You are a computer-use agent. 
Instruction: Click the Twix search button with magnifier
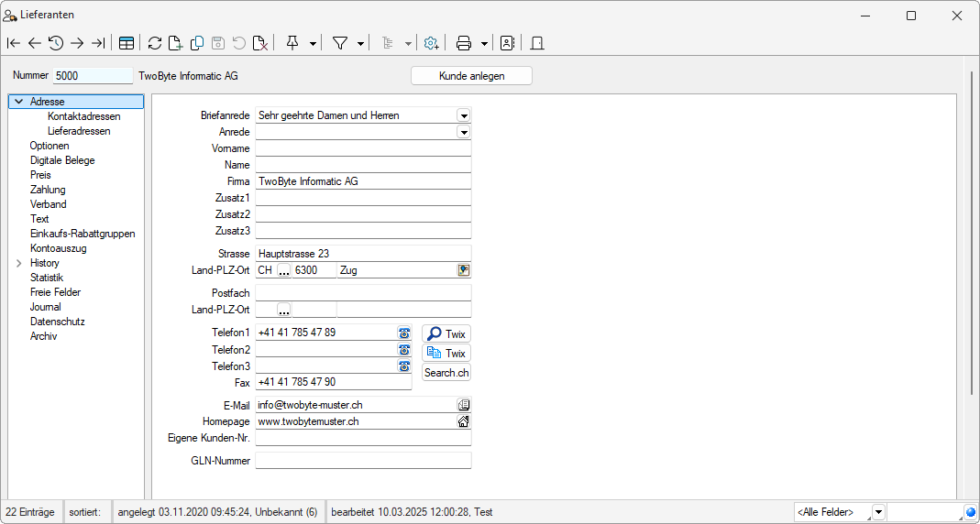coord(446,333)
